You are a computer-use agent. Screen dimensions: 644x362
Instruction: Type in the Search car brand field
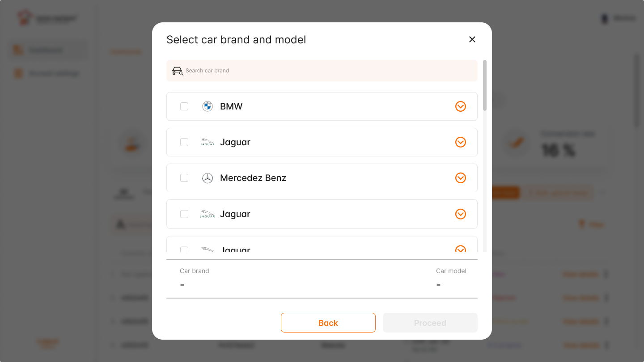tap(326, 71)
